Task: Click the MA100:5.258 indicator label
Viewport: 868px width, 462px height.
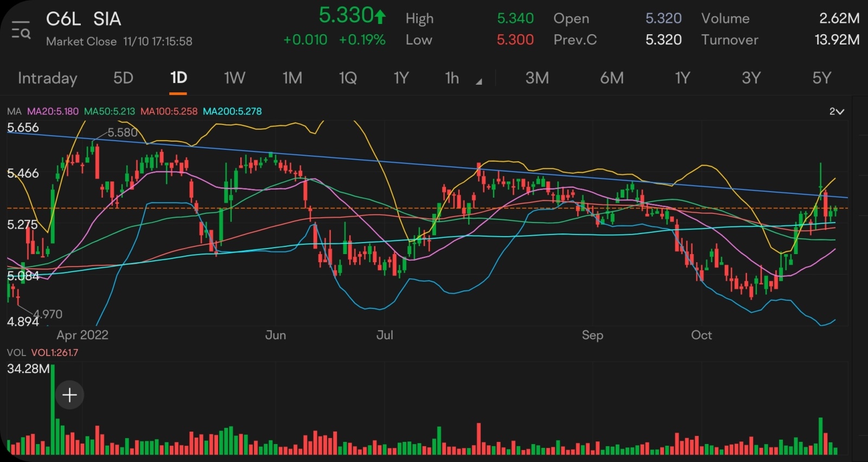Action: [169, 111]
